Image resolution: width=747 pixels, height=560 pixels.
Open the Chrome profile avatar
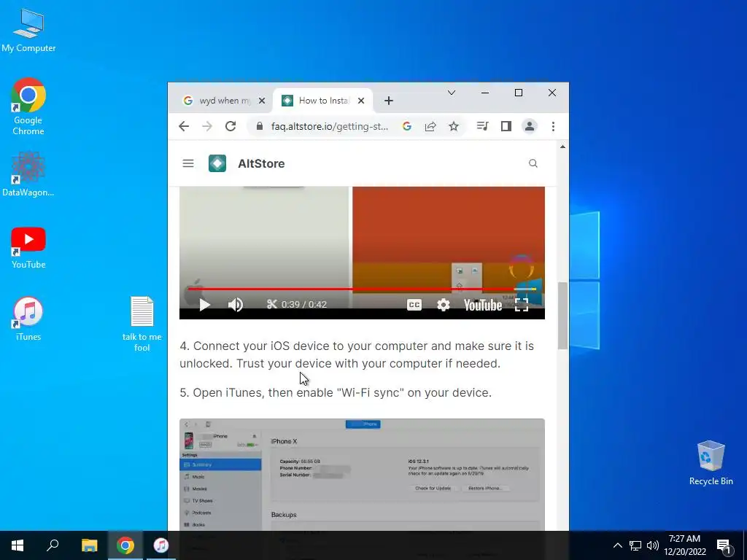coord(530,126)
